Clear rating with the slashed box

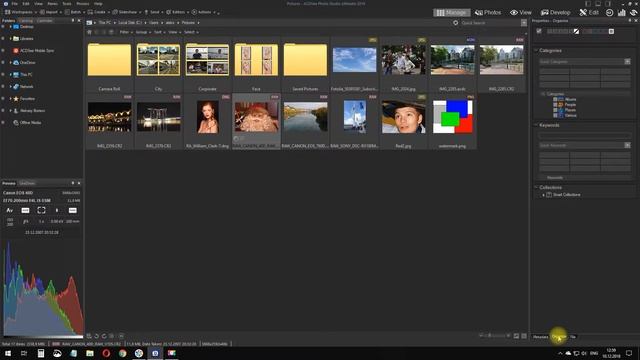pos(576,31)
